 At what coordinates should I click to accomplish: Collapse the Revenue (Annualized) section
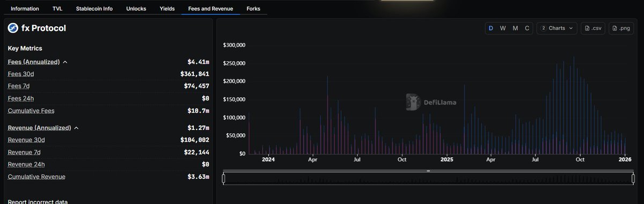(x=76, y=128)
